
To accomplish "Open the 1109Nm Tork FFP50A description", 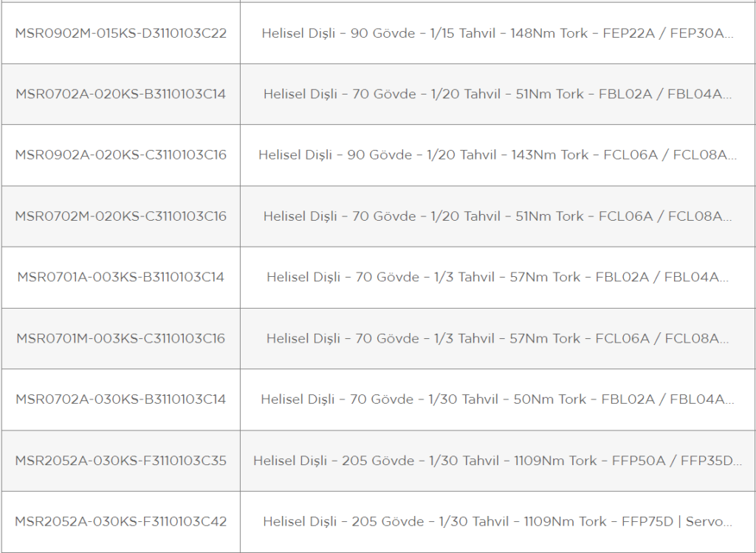I will pyautogui.click(x=498, y=461).
